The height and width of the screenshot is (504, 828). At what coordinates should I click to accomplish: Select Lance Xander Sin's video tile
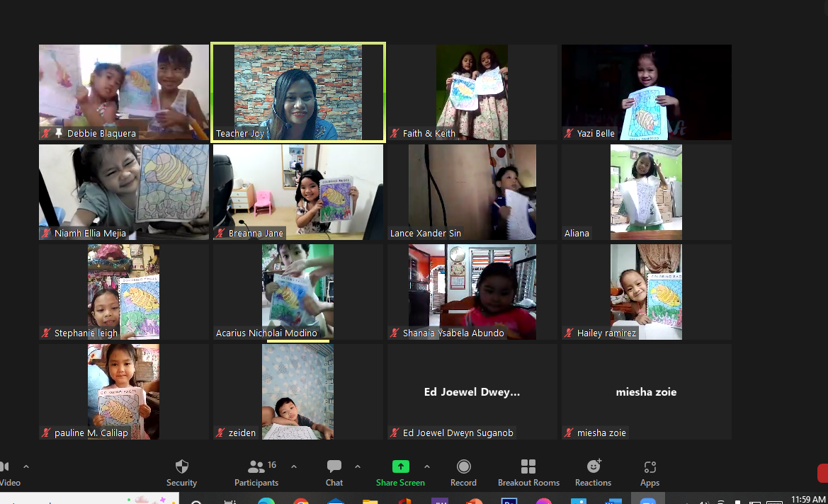472,192
